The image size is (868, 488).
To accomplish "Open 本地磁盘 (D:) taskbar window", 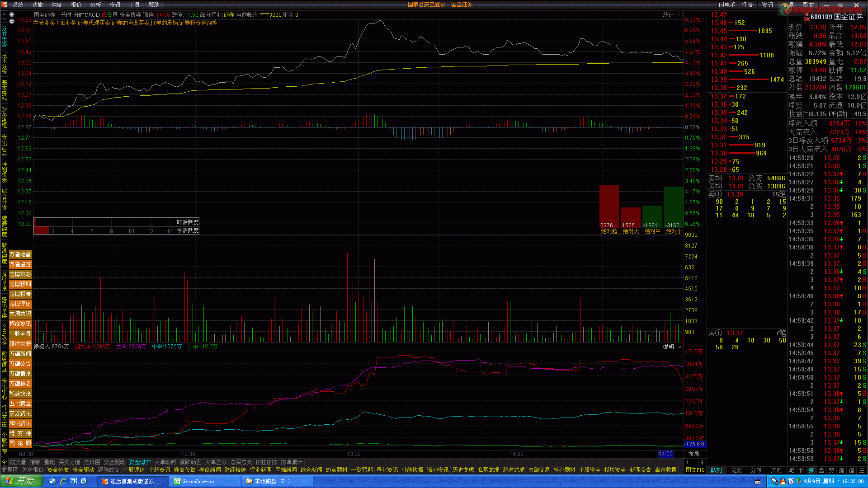I will (277, 481).
